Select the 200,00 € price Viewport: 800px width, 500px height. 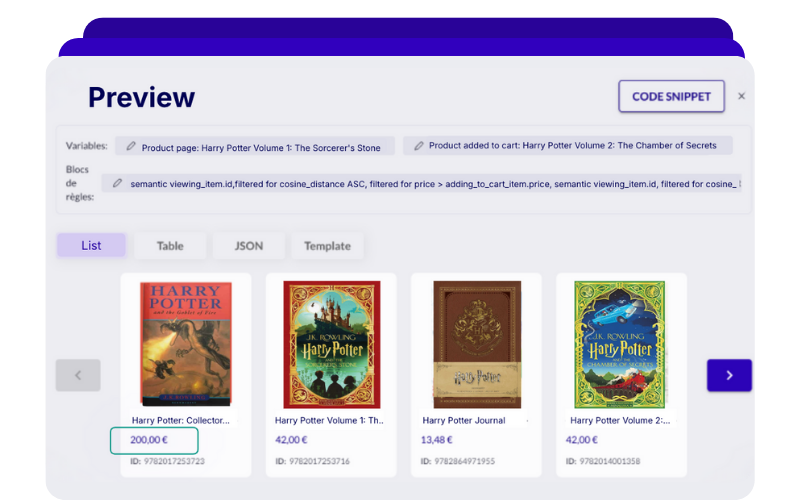click(x=149, y=440)
